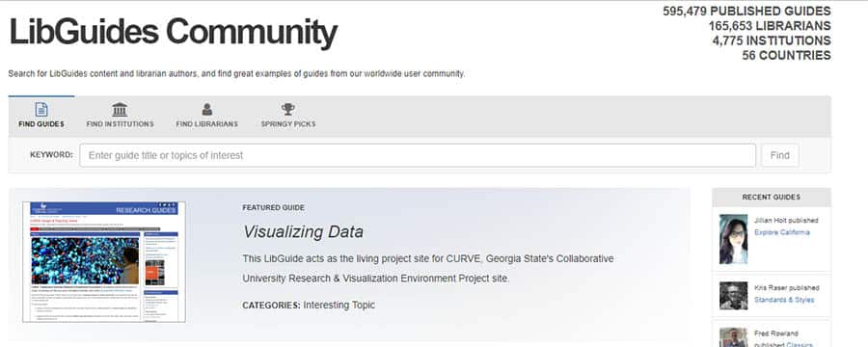868x347 pixels.
Task: Click Kris Raser's profile photo
Action: 734,296
